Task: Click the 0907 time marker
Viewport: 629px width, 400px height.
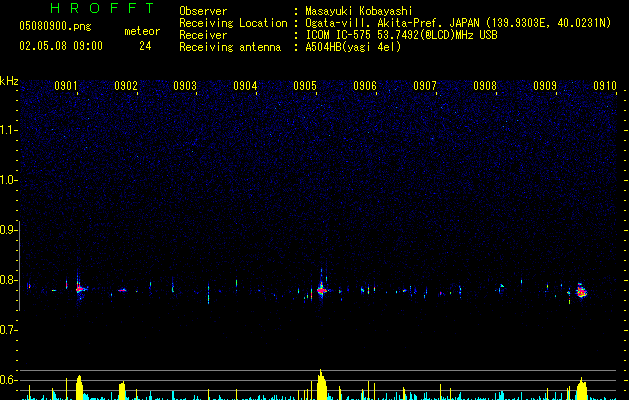Action: (425, 86)
